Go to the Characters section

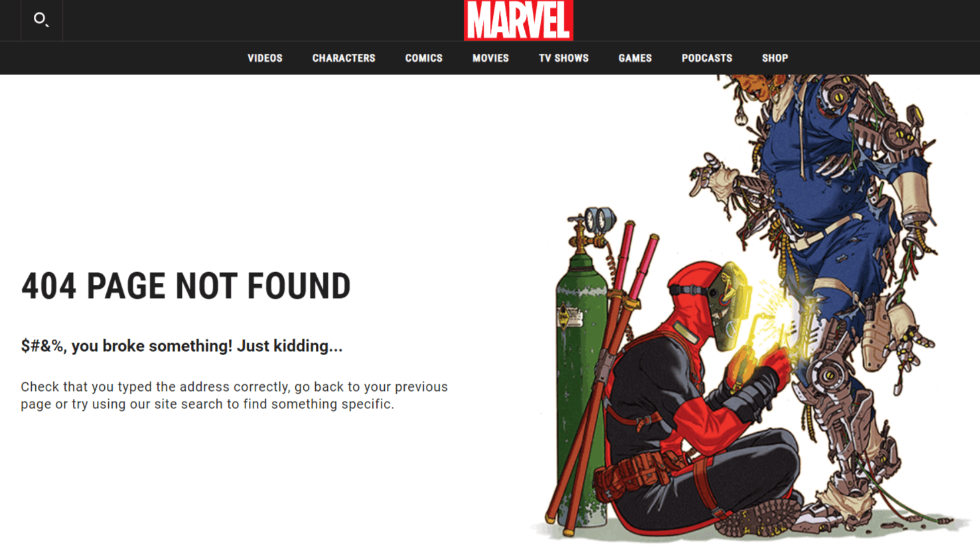coord(344,58)
